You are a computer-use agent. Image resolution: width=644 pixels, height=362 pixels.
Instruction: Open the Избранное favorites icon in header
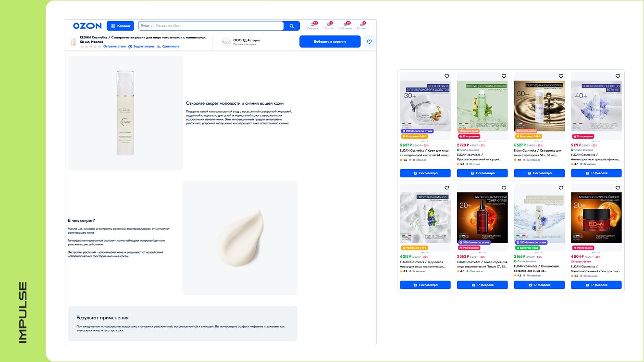(x=345, y=25)
